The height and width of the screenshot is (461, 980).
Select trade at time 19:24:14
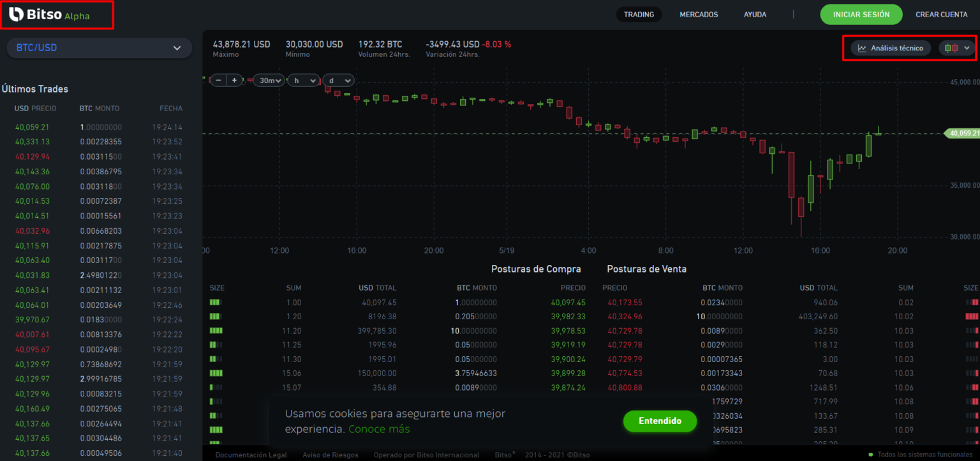(x=167, y=127)
